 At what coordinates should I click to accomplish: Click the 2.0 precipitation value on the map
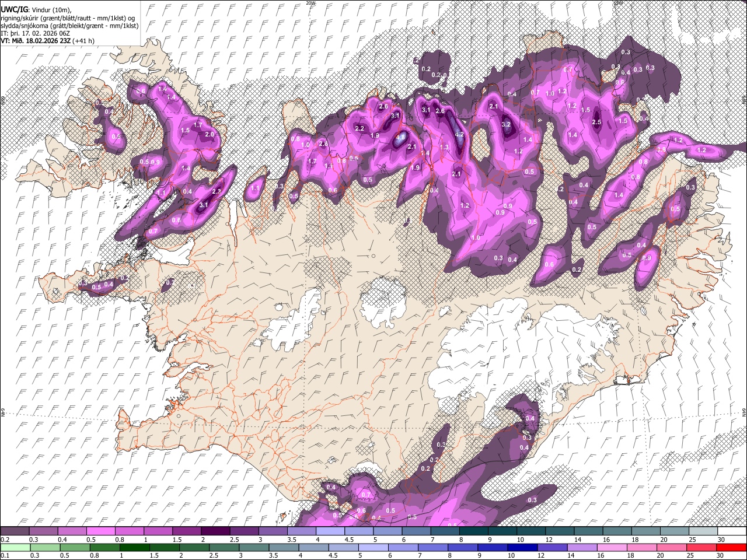coord(210,134)
